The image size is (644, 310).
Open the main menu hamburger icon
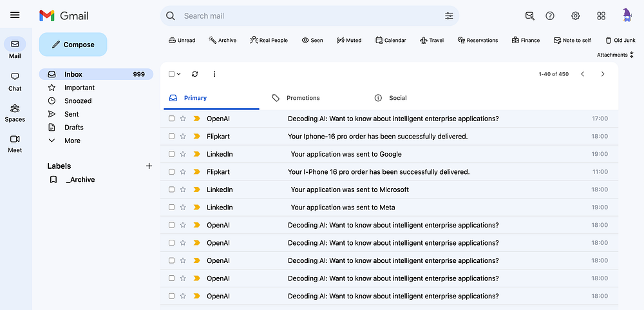pos(15,15)
